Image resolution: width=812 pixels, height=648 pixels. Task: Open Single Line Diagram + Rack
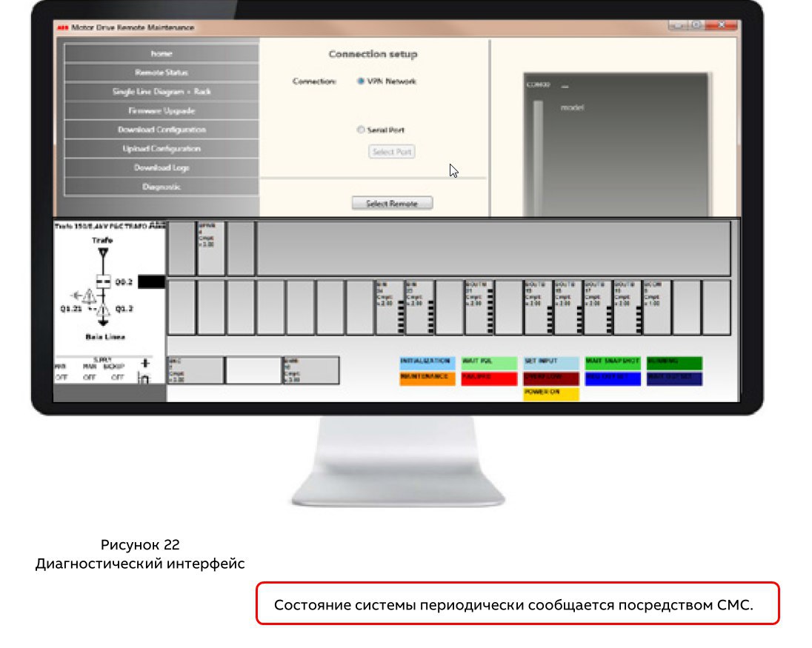tap(161, 92)
